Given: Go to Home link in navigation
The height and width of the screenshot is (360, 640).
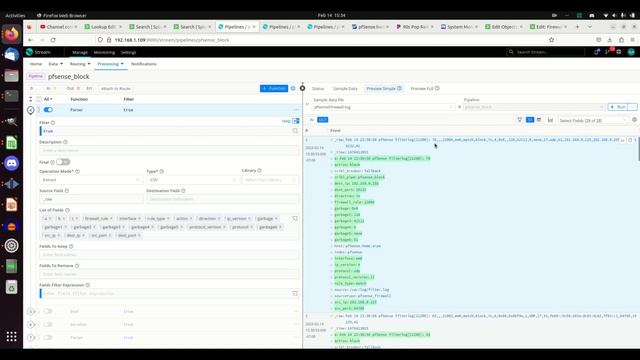Looking at the screenshot, I should click(36, 64).
